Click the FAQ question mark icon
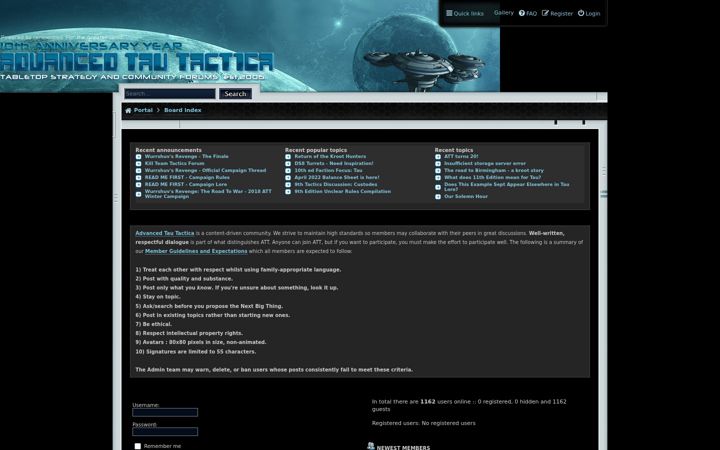Screen dimensions: 720x450 click(522, 13)
